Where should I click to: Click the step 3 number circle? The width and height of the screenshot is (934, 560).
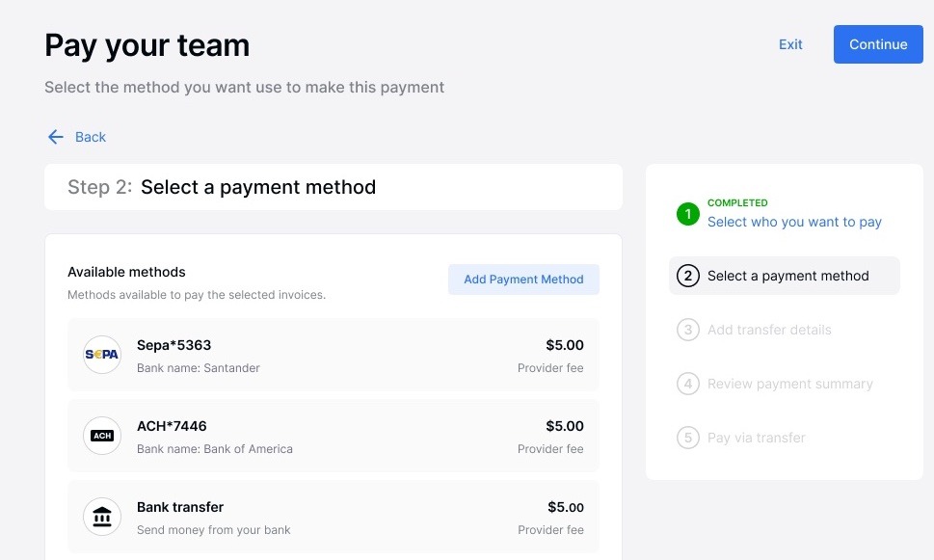pos(688,330)
